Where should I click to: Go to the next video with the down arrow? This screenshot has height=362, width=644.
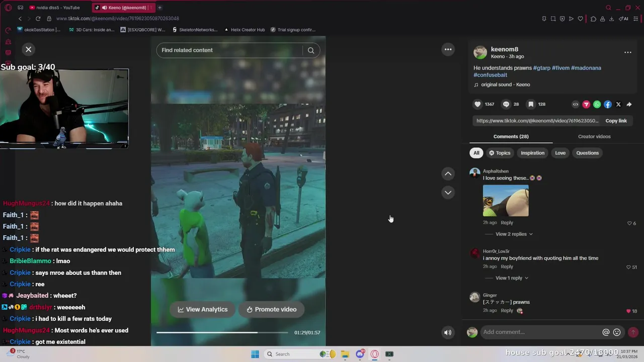pos(448,193)
